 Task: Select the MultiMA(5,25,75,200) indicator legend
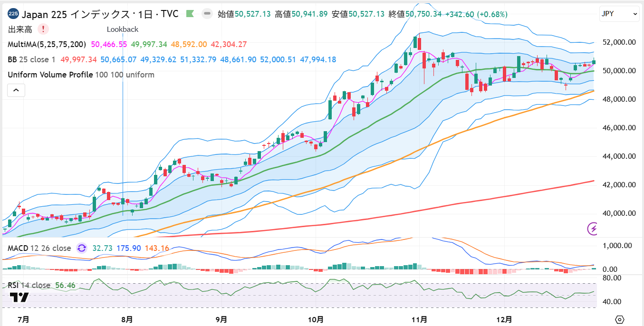47,44
